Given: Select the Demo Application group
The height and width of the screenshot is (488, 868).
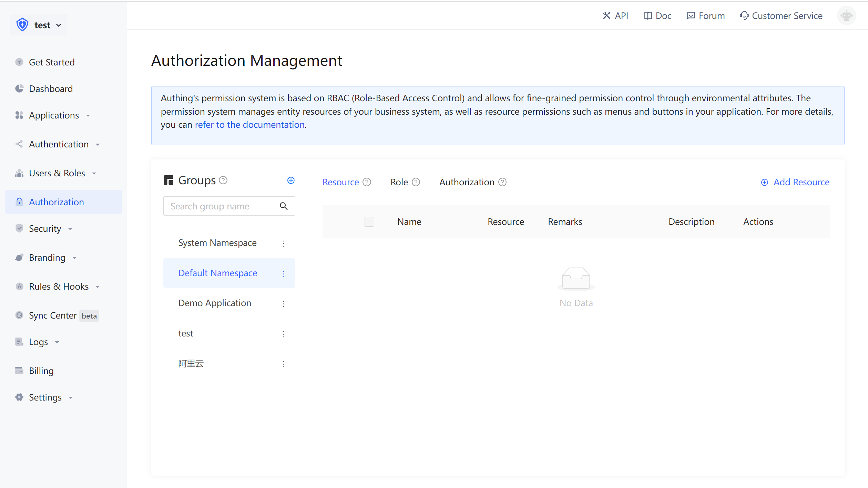Looking at the screenshot, I should click(x=215, y=303).
